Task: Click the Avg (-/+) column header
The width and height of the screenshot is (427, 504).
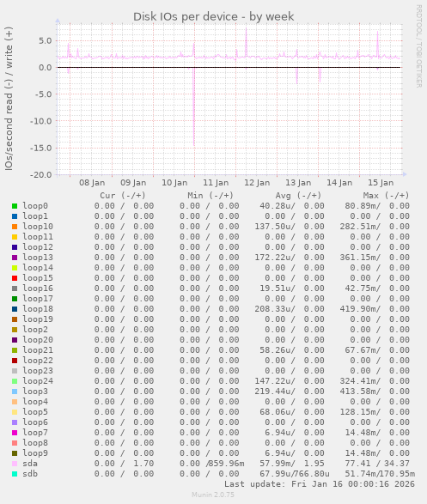Action: coord(298,196)
